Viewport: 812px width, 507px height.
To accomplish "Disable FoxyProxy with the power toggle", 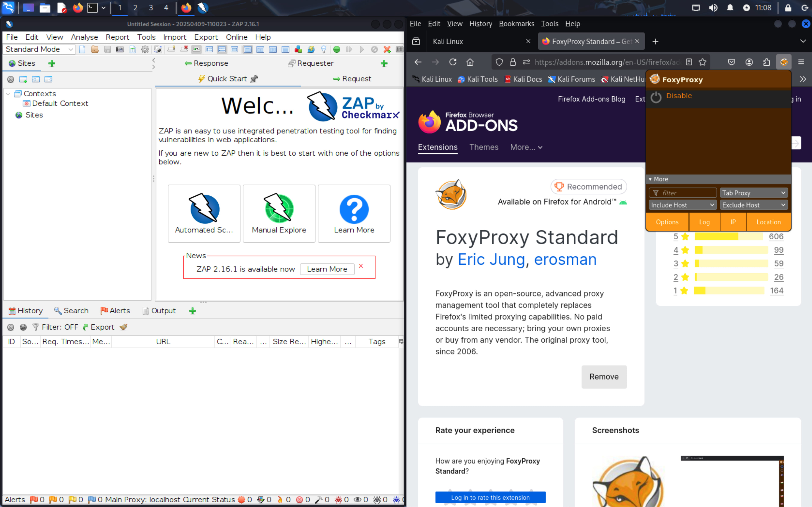I will (x=656, y=97).
